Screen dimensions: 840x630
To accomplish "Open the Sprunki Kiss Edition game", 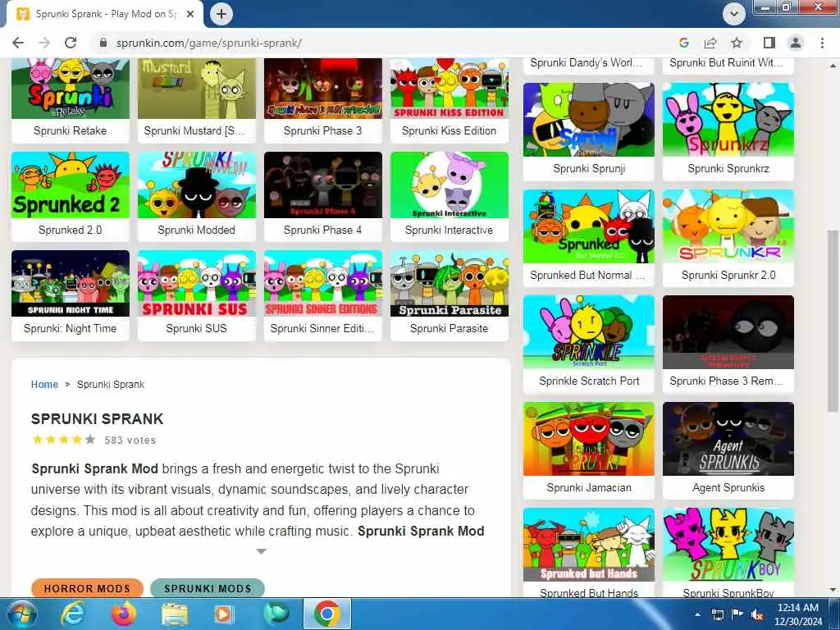I will [450, 100].
